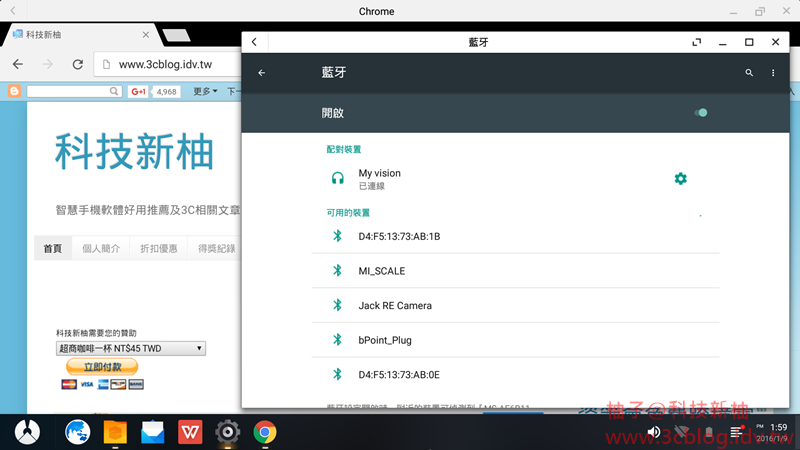Screen dimensions: 800x450
Task: Click Chrome back navigation arrow
Action: (18, 64)
